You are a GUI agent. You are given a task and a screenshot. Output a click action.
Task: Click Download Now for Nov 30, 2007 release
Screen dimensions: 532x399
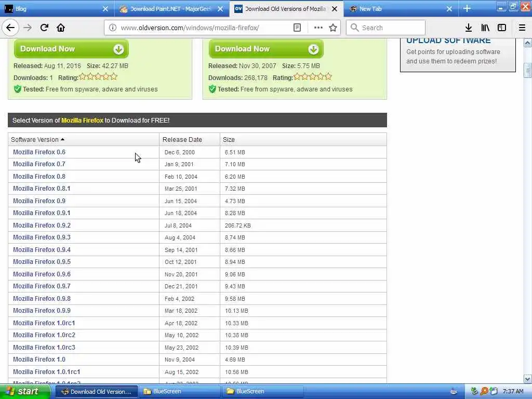click(x=266, y=49)
